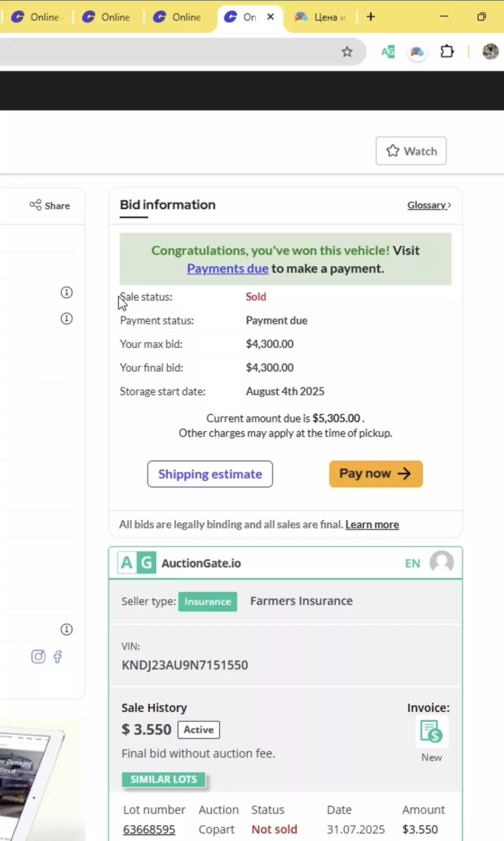Click the SIMILAR LOTS button
Image resolution: width=504 pixels, height=841 pixels.
tap(163, 779)
